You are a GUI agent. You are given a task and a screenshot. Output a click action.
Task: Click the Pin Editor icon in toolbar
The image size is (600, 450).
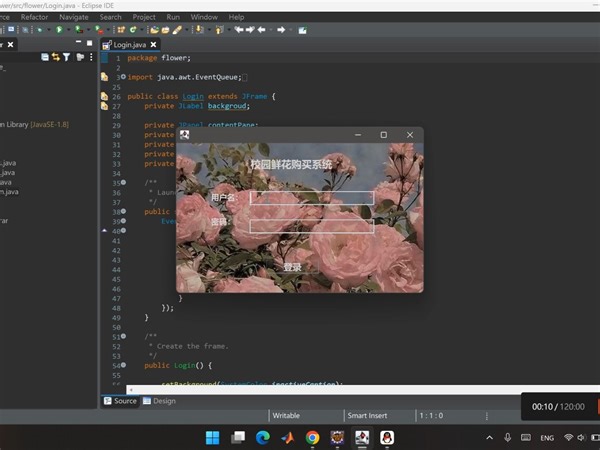tap(303, 30)
